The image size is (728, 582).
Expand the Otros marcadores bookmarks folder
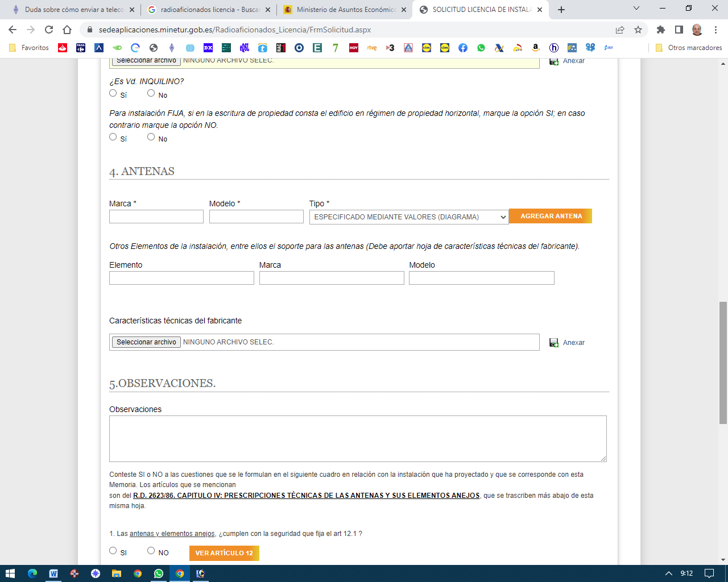coord(689,48)
